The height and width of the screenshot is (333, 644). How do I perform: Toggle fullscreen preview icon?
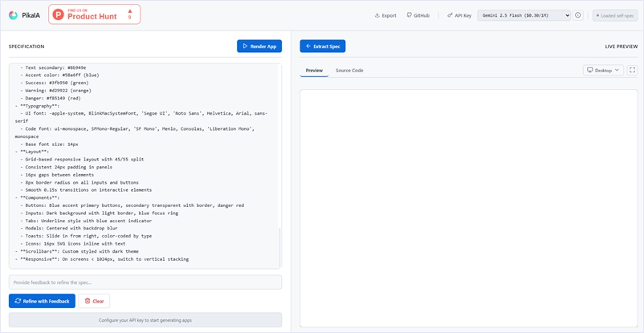pyautogui.click(x=632, y=71)
